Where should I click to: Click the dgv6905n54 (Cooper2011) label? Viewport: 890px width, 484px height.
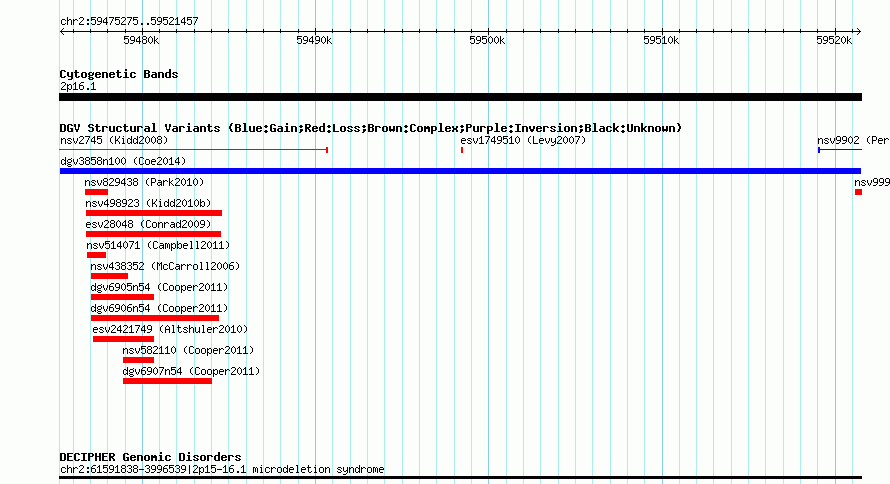tap(159, 287)
